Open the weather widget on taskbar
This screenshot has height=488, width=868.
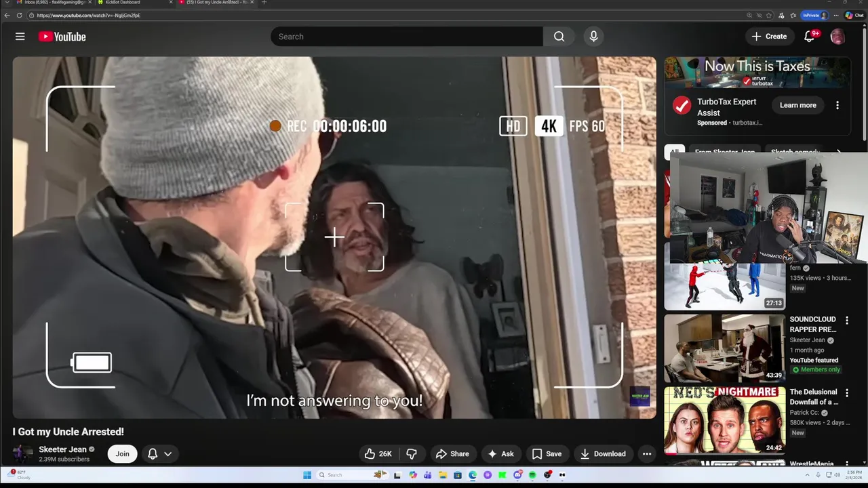(x=20, y=474)
